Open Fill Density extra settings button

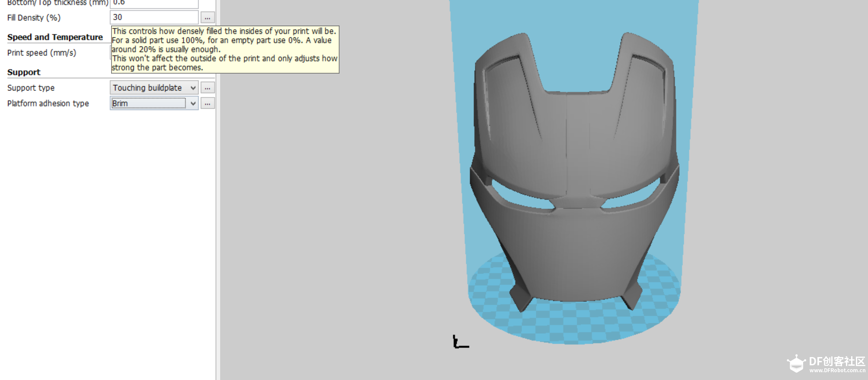click(x=208, y=18)
